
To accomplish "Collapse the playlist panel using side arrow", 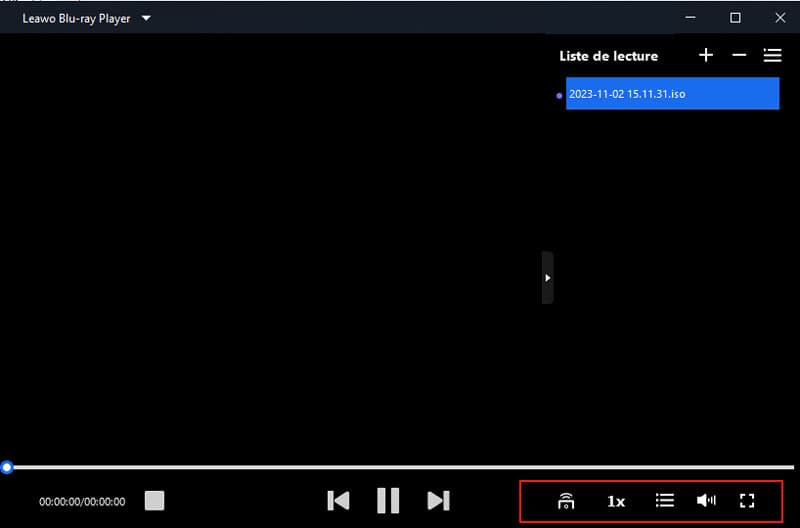I will [x=547, y=278].
